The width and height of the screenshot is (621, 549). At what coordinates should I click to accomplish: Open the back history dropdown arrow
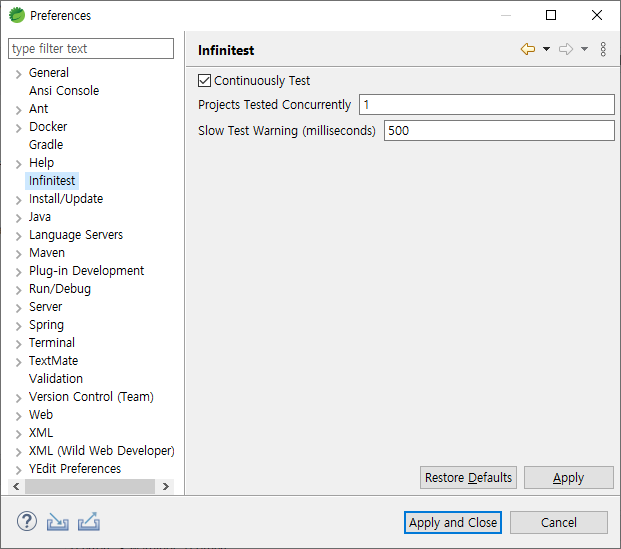546,49
